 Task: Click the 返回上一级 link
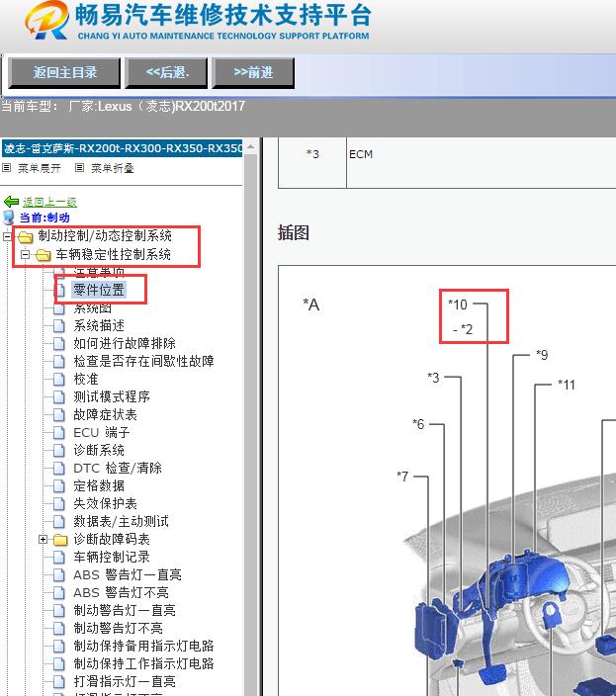[x=49, y=202]
